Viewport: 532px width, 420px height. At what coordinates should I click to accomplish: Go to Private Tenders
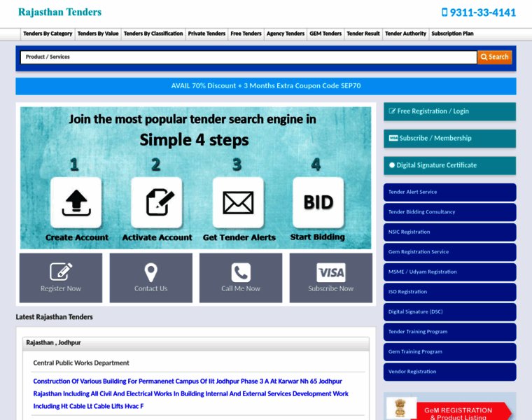pos(206,34)
